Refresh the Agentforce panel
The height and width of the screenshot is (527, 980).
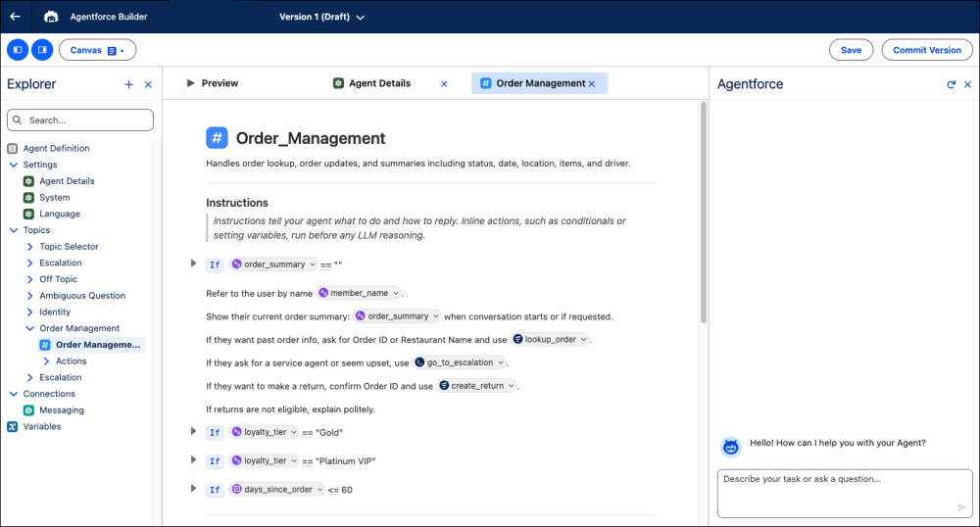pyautogui.click(x=951, y=84)
